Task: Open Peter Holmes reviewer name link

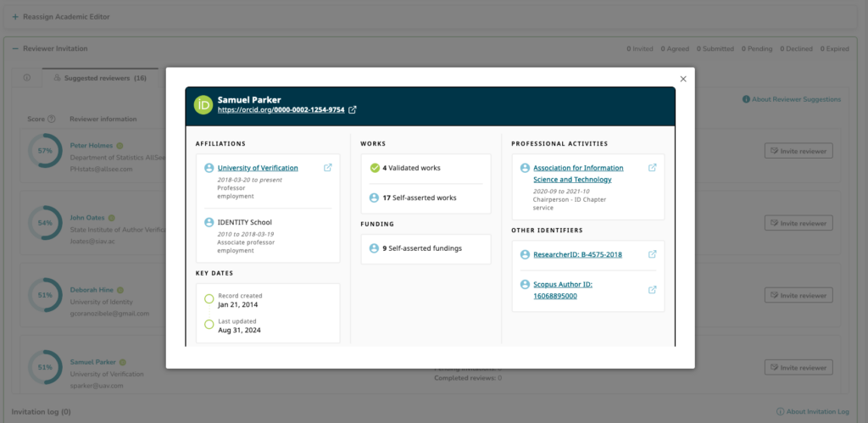Action: pyautogui.click(x=92, y=146)
